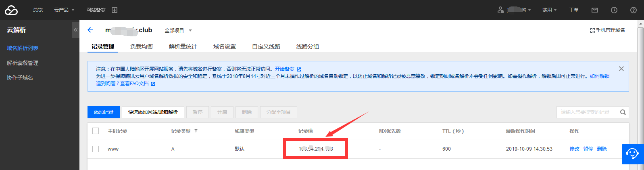Open the plus icon next to 网站备案

[115, 10]
